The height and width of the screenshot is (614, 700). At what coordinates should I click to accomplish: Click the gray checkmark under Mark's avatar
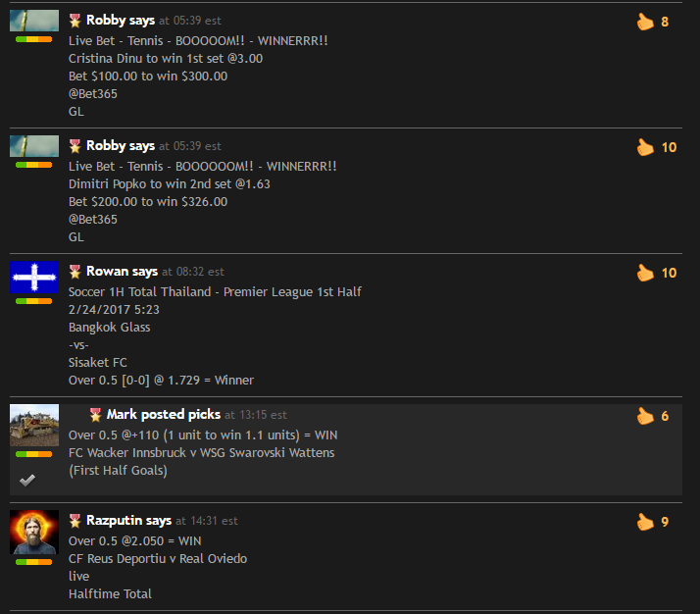pyautogui.click(x=27, y=480)
